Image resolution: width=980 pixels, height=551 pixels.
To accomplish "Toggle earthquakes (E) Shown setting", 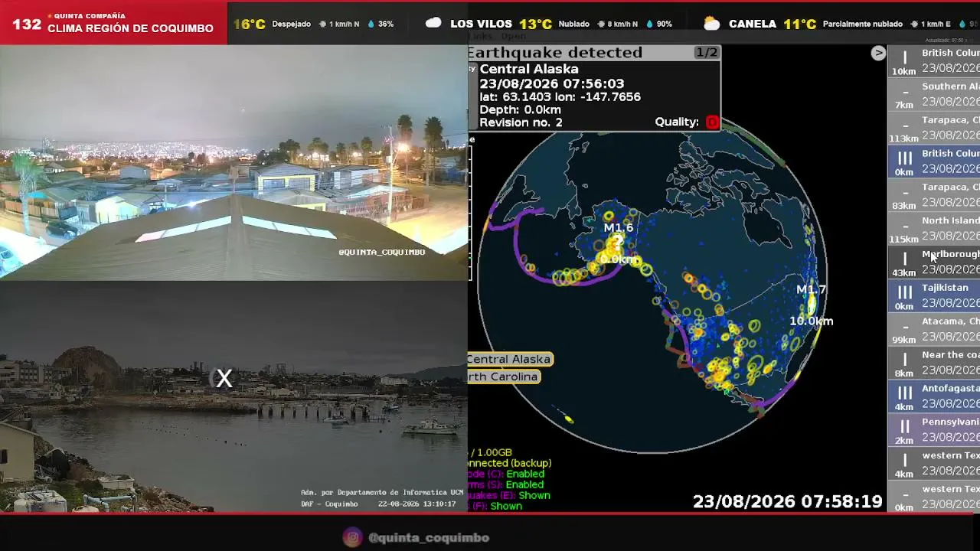I will coord(534,495).
